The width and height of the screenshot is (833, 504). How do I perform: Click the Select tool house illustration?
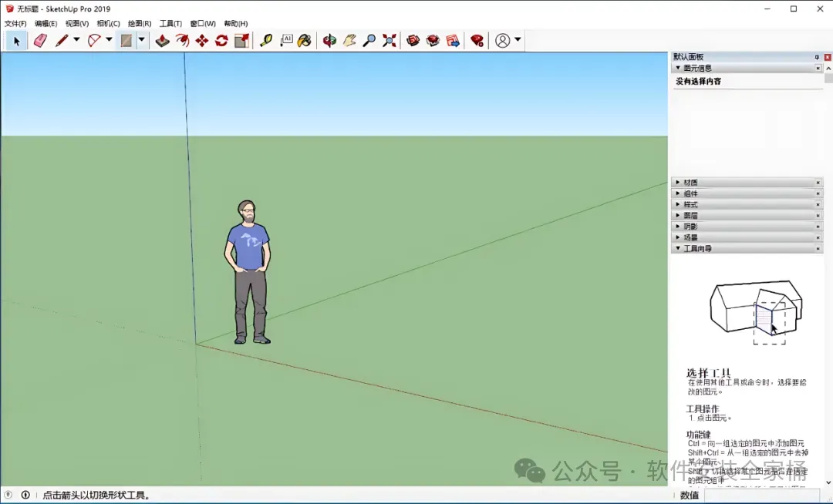756,312
